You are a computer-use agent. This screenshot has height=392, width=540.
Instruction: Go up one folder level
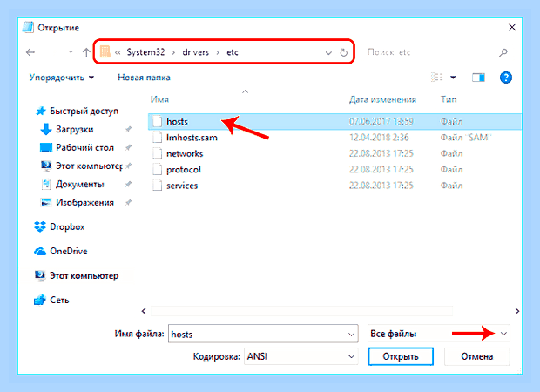pos(86,52)
